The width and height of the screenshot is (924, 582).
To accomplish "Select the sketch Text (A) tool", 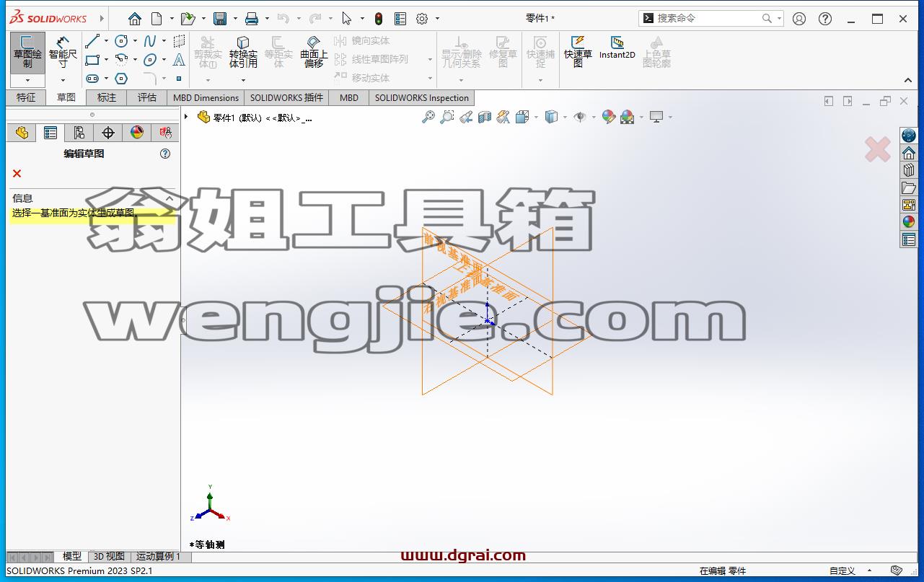I will 179,60.
